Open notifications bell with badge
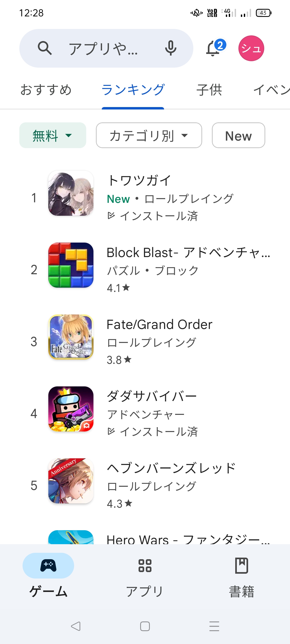 coord(214,48)
